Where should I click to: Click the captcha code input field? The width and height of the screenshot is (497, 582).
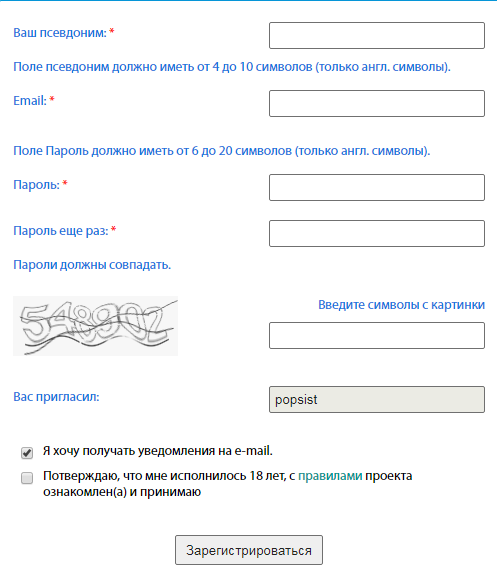click(x=377, y=336)
